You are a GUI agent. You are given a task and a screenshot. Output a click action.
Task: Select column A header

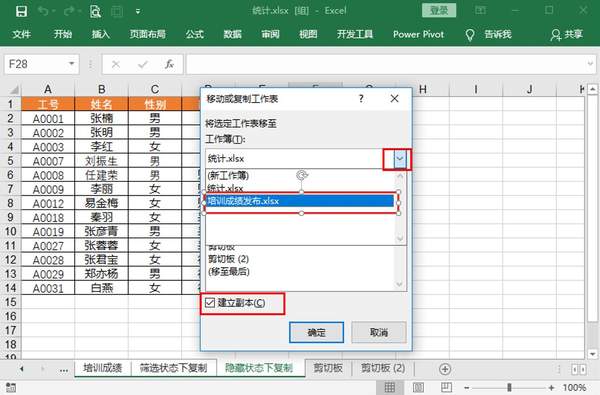coord(48,90)
